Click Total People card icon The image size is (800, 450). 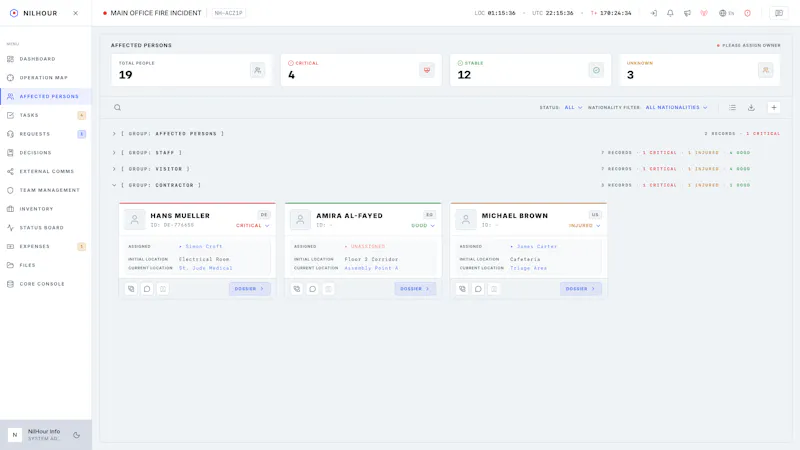point(258,70)
